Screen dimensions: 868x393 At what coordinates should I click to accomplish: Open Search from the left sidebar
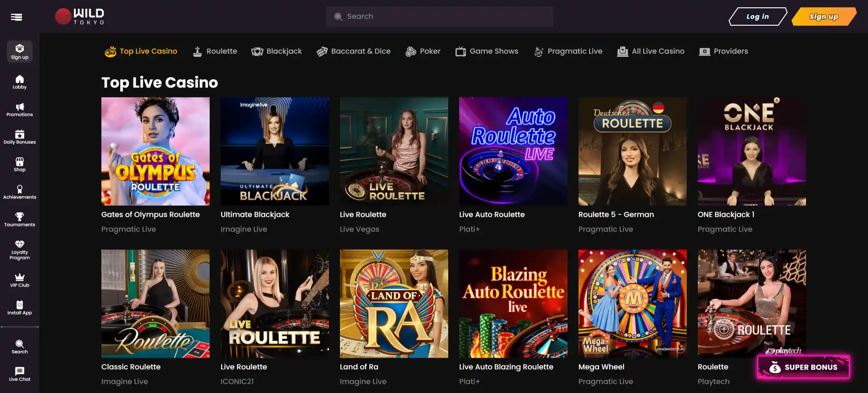click(20, 347)
